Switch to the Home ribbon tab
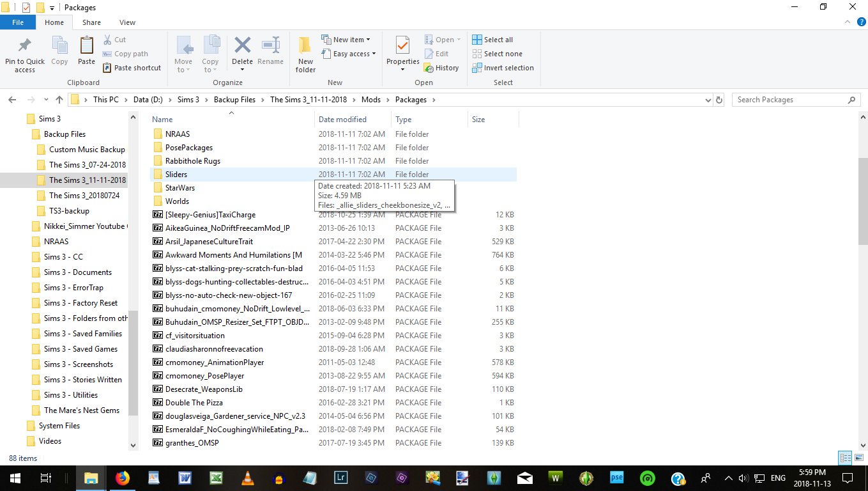 pyautogui.click(x=54, y=22)
